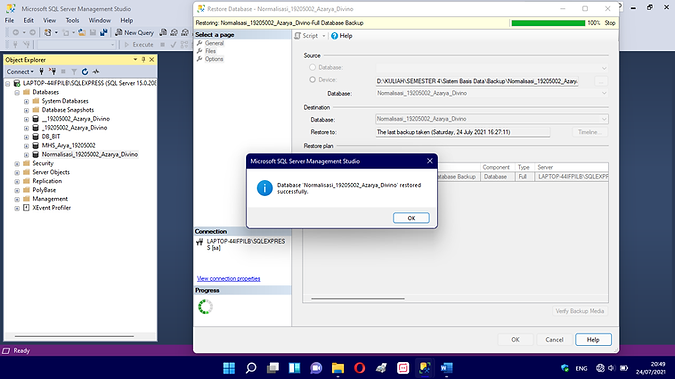
Task: Select XEvent Profiler item
Action: (51, 208)
